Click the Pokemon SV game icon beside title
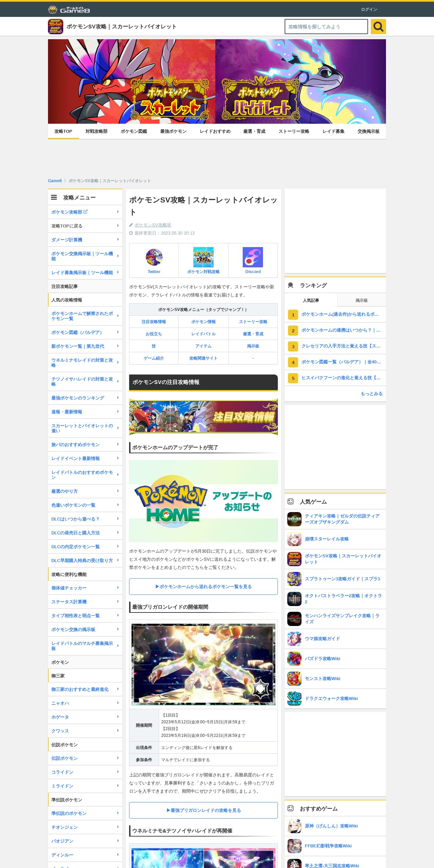 click(x=55, y=27)
